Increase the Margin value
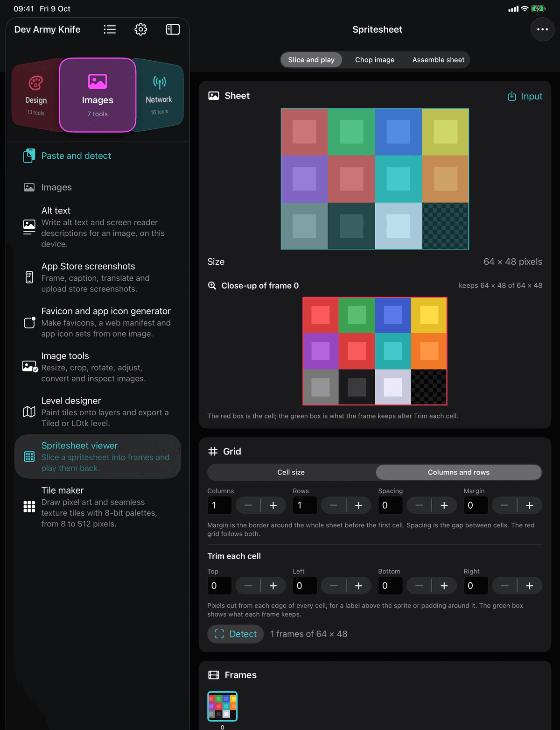The image size is (560, 730). tap(530, 505)
